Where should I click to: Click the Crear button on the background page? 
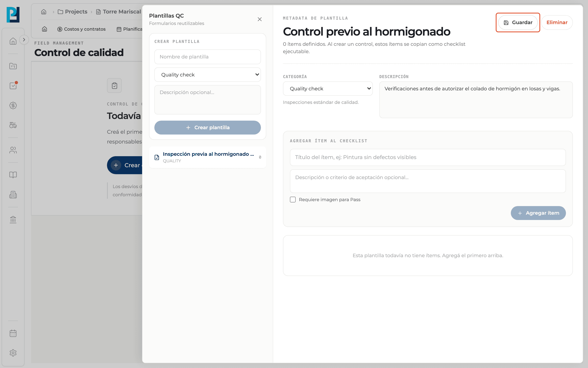pyautogui.click(x=125, y=165)
